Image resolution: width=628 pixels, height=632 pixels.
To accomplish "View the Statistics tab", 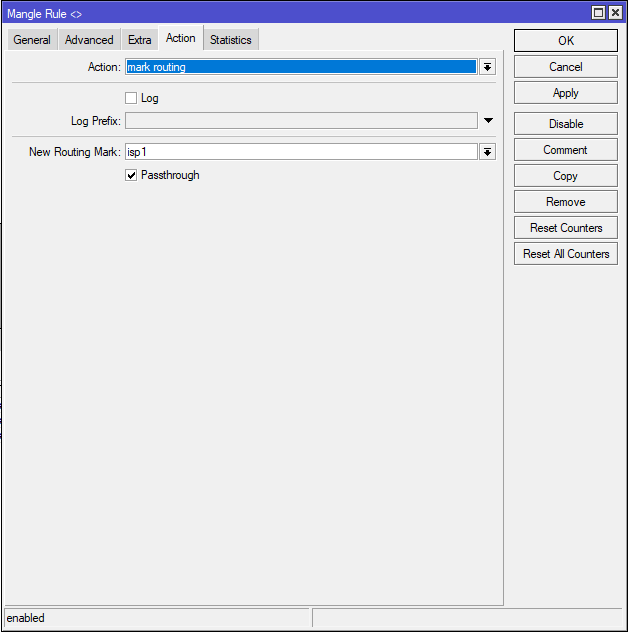I will point(231,40).
